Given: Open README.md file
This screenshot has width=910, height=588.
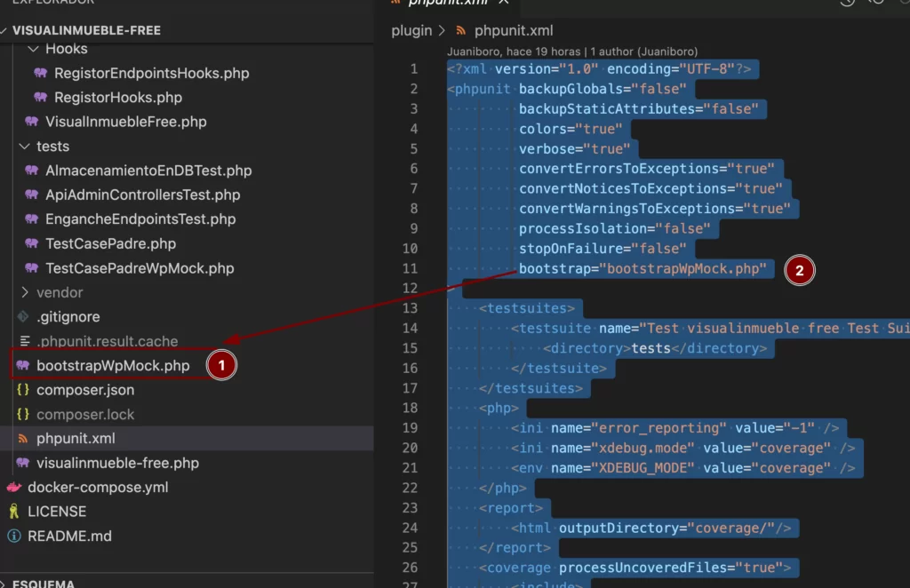Looking at the screenshot, I should (69, 536).
